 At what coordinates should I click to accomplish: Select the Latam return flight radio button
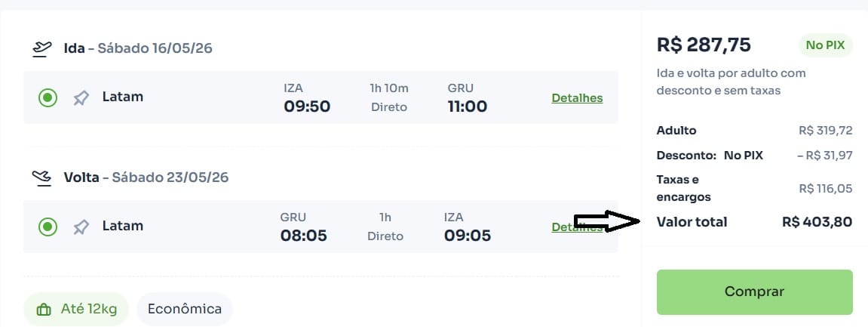click(x=48, y=227)
